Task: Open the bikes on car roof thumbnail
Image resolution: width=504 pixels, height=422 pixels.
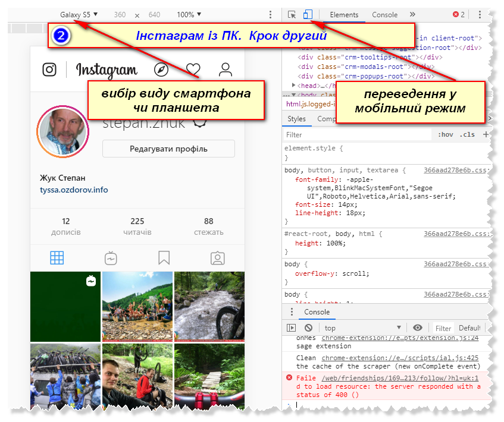Action: pyautogui.click(x=65, y=377)
